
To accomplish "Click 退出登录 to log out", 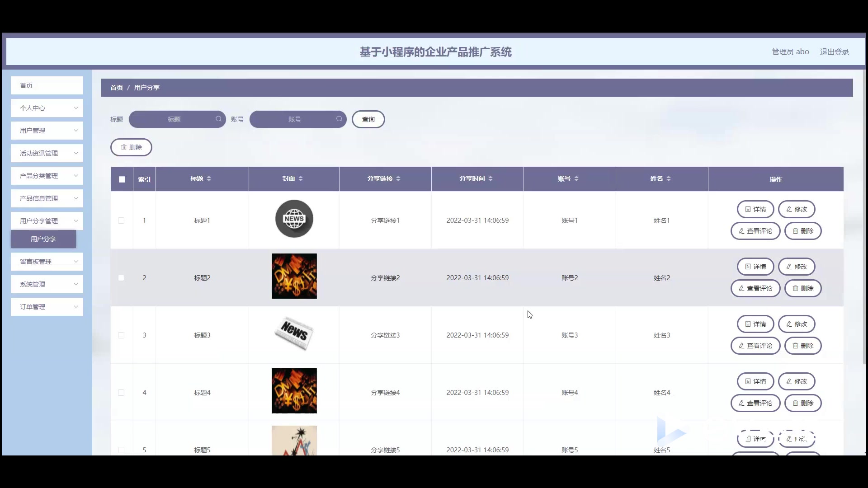I will pyautogui.click(x=834, y=52).
